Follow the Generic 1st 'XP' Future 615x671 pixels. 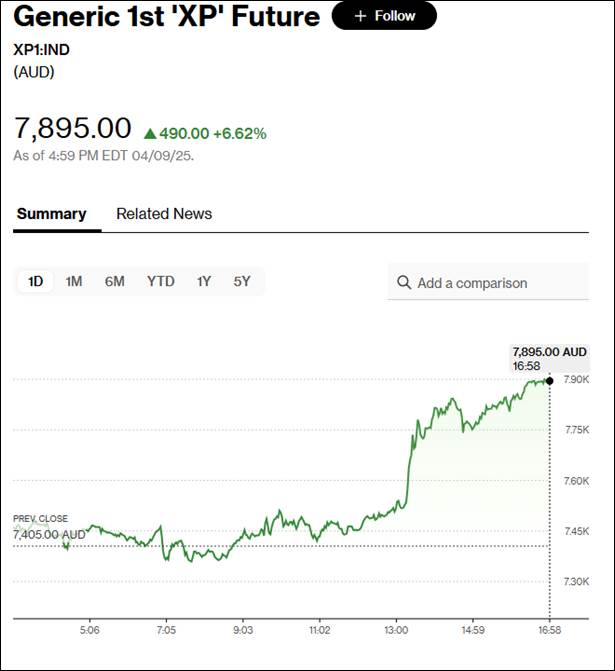click(x=384, y=16)
